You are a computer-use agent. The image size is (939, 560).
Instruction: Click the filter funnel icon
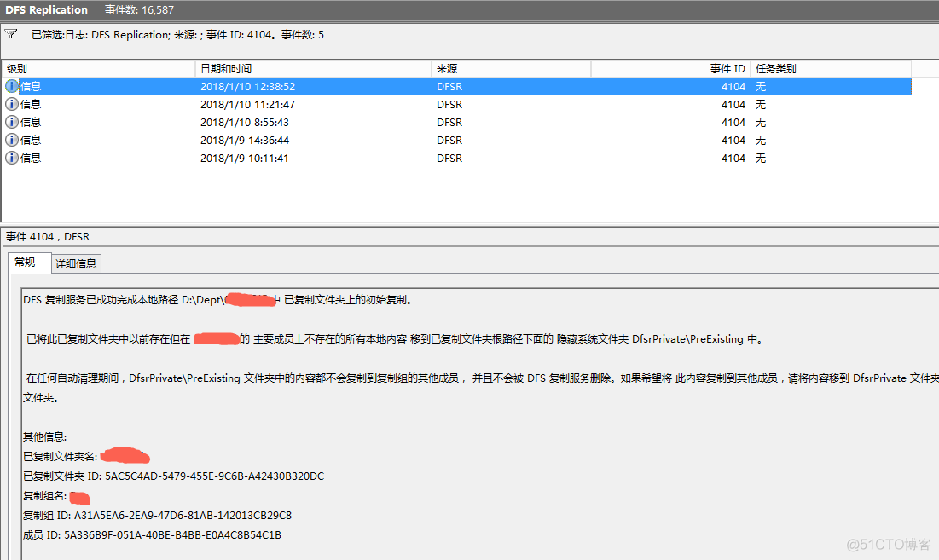point(11,34)
